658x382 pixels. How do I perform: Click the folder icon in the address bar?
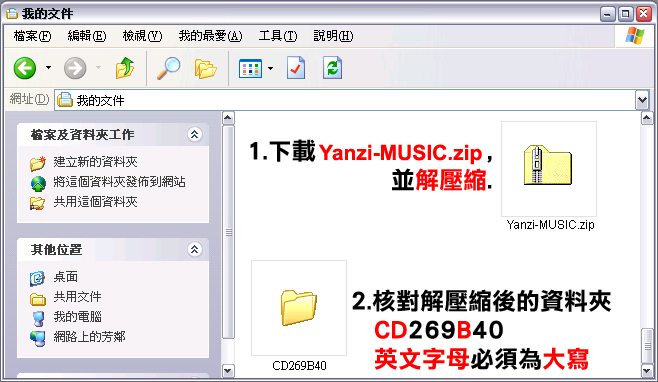(65, 100)
